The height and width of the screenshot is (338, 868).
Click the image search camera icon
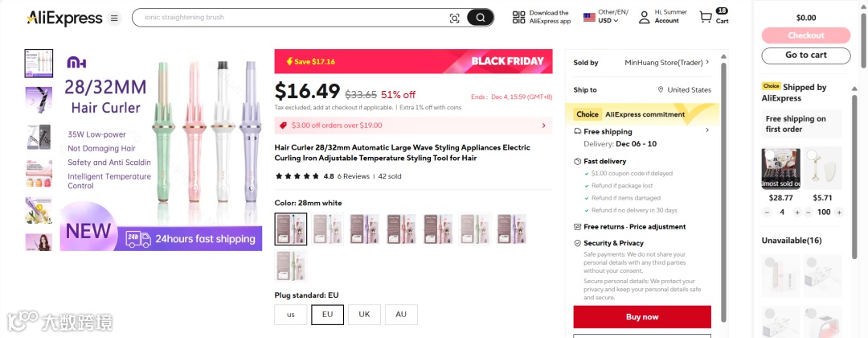454,18
